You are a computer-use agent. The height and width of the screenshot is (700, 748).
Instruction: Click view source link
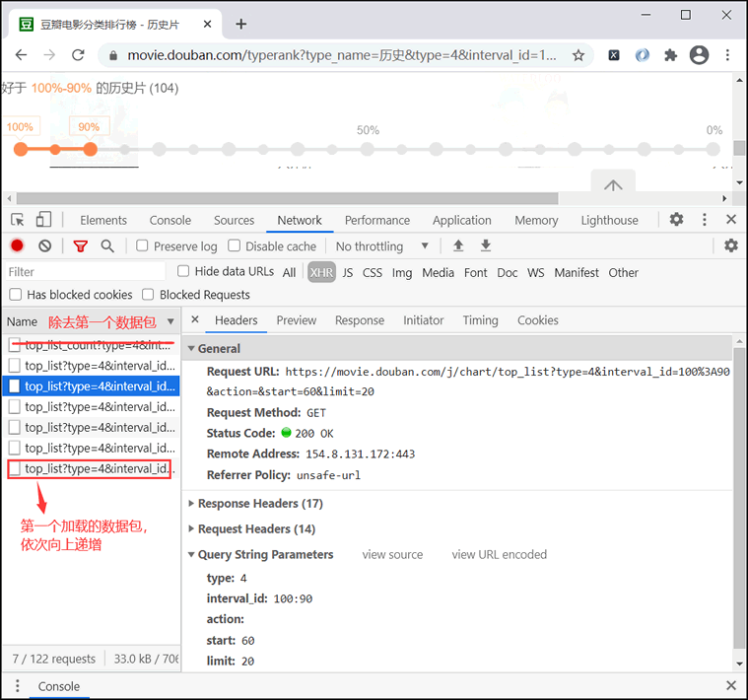tap(392, 554)
